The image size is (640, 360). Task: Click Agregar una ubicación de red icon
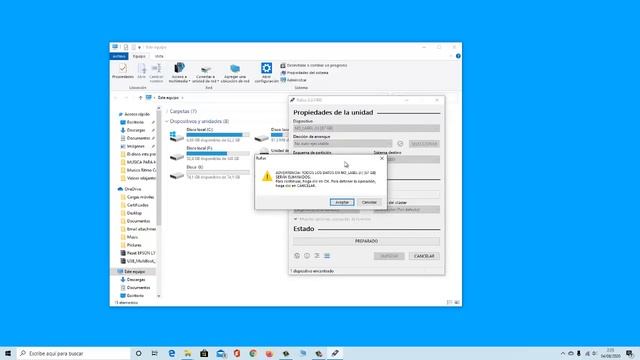pyautogui.click(x=235, y=73)
